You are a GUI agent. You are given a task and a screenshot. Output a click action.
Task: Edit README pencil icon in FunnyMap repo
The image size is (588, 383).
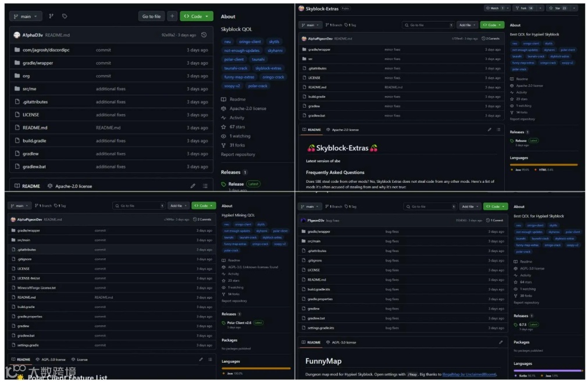501,342
